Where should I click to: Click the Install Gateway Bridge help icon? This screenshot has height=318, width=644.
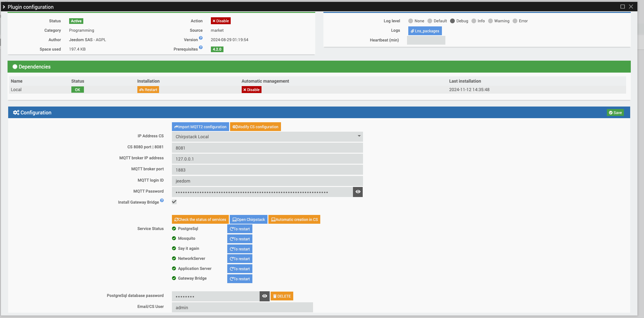point(162,200)
